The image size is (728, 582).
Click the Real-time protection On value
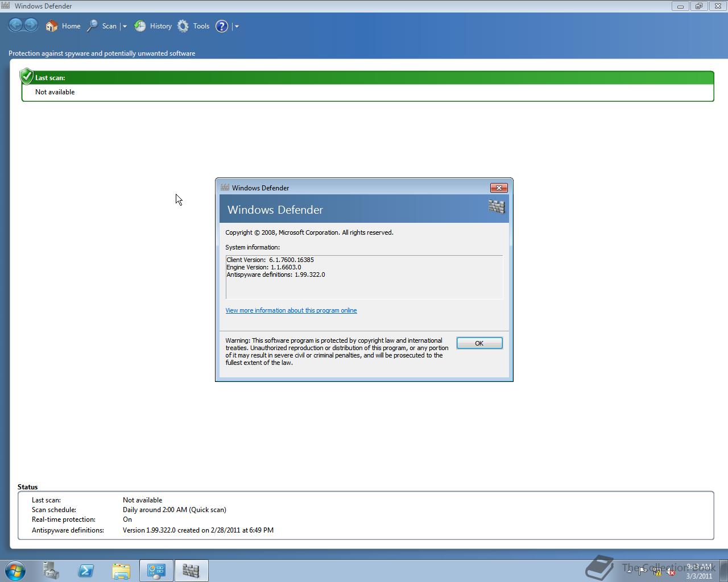pos(127,519)
